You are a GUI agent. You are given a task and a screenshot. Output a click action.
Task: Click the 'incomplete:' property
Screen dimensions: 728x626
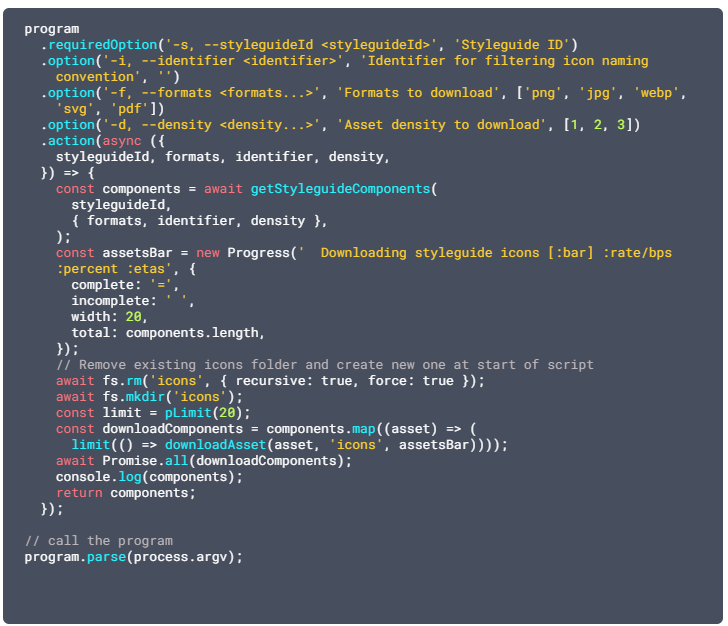click(x=114, y=301)
